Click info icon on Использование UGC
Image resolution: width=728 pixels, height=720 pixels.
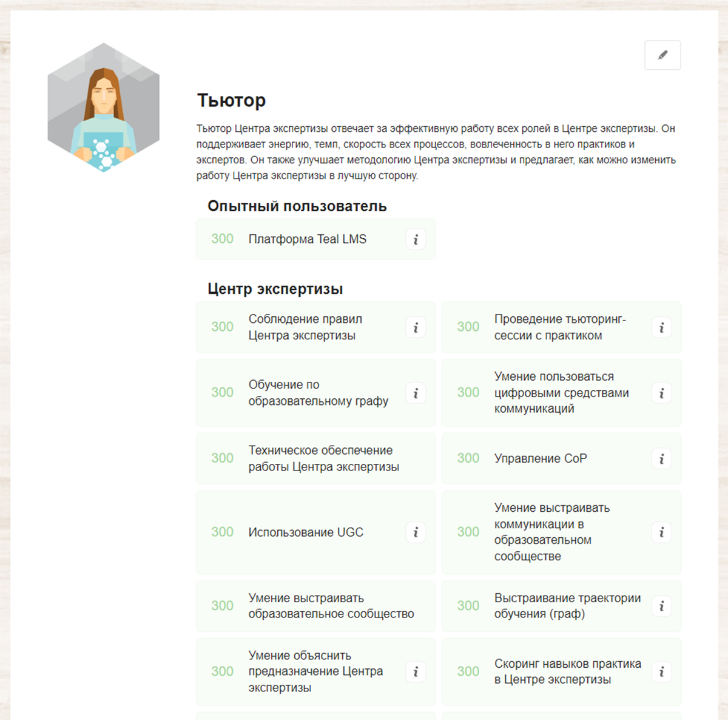(416, 532)
